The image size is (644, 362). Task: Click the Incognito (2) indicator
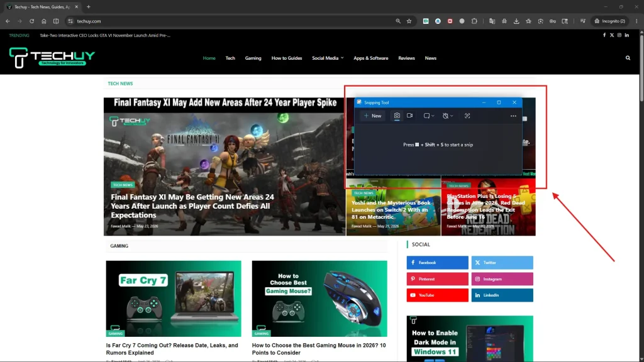[610, 21]
